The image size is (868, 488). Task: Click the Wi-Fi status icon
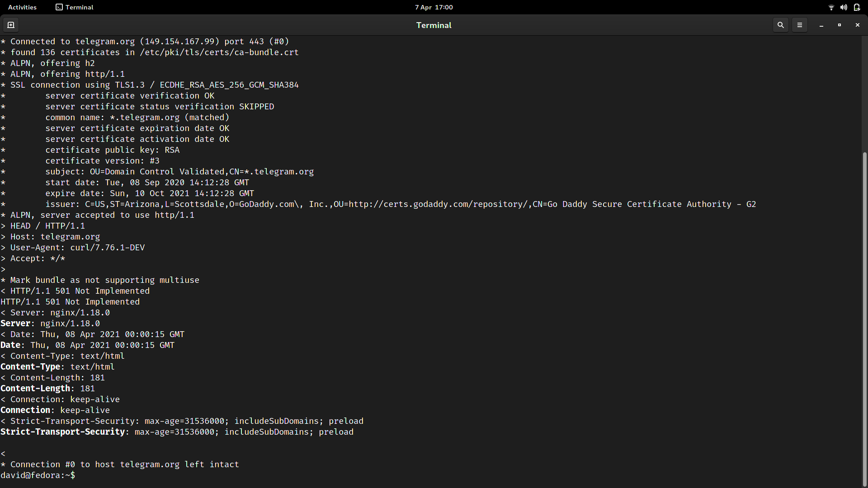pyautogui.click(x=831, y=7)
